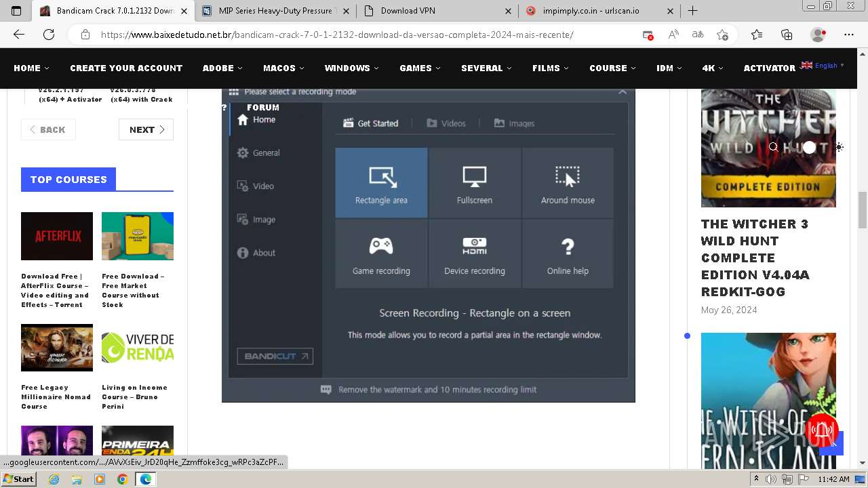Open AfterFlix Course Torrent link

pos(55,291)
